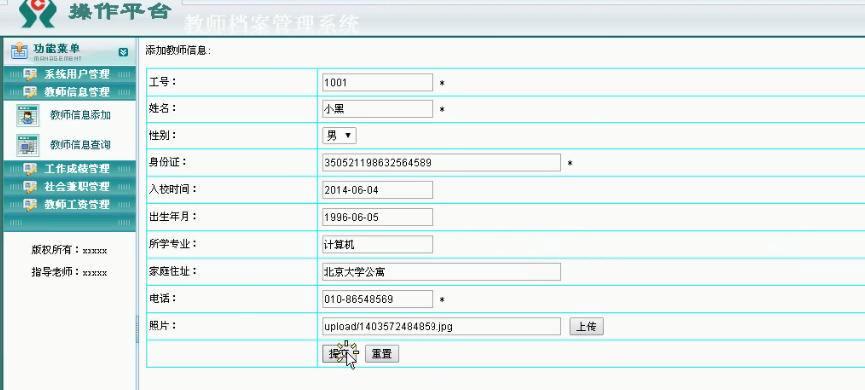Click the icon beside 教师工资管理
Screen dimensions: 865x390
point(30,204)
